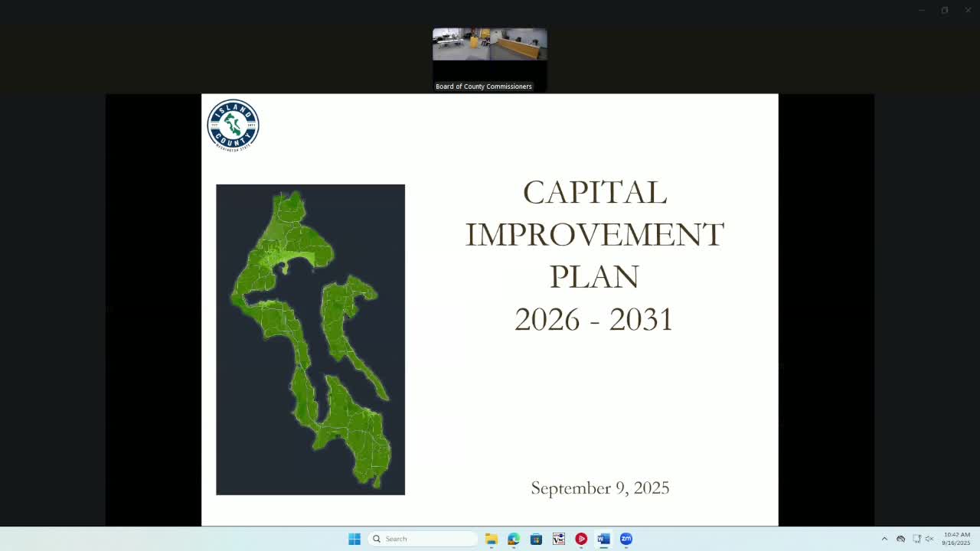Image resolution: width=980 pixels, height=551 pixels.
Task: Launch Microsoft Word from the taskbar
Action: 603,539
